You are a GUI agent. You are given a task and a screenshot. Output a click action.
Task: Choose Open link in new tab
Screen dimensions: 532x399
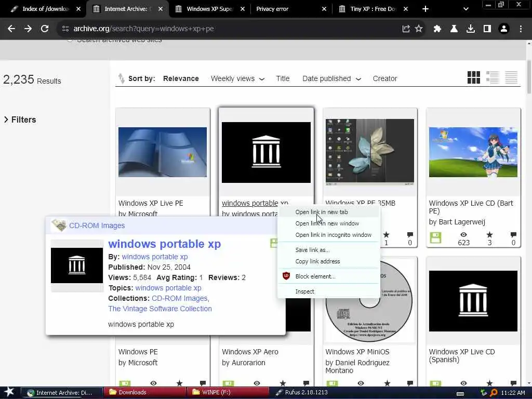point(328,212)
